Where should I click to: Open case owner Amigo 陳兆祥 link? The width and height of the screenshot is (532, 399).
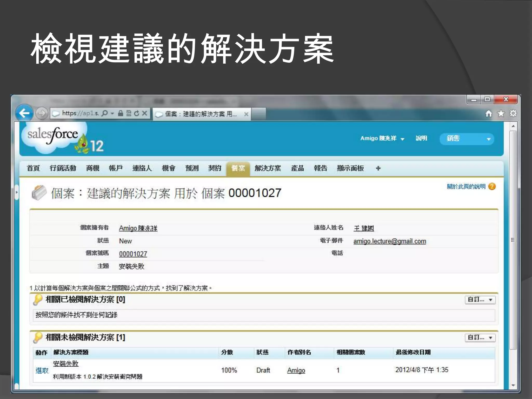(138, 228)
